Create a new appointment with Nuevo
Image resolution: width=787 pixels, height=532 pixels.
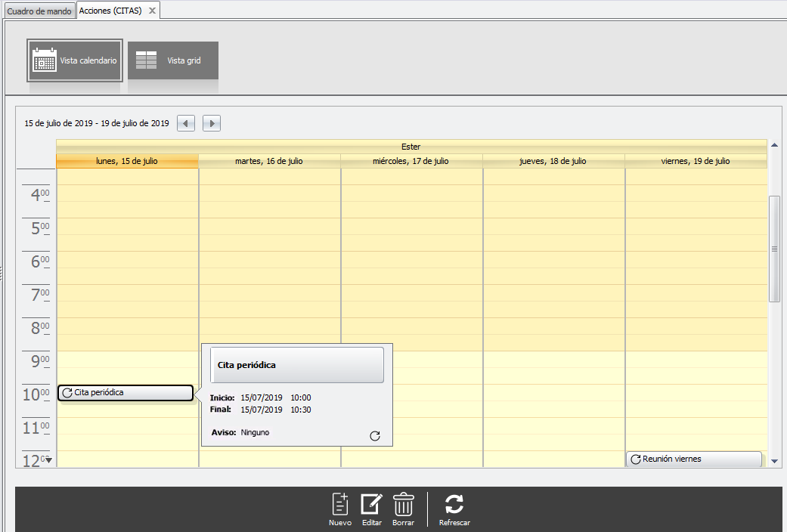[x=339, y=509]
